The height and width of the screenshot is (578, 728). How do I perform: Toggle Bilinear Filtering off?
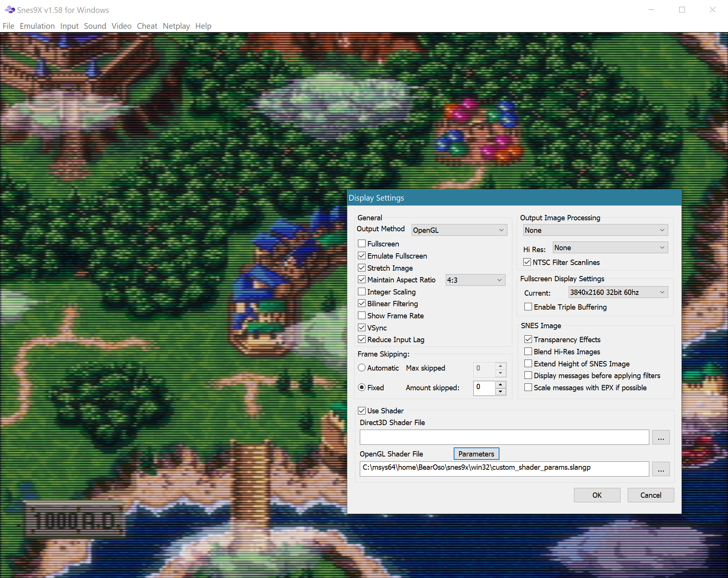tap(362, 304)
